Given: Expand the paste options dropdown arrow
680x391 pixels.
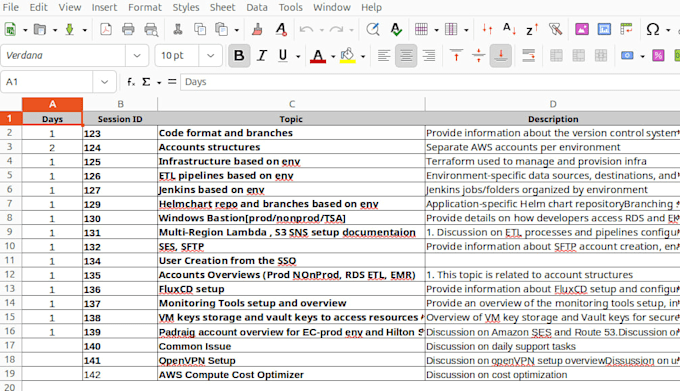Looking at the screenshot, I should pyautogui.click(x=236, y=30).
